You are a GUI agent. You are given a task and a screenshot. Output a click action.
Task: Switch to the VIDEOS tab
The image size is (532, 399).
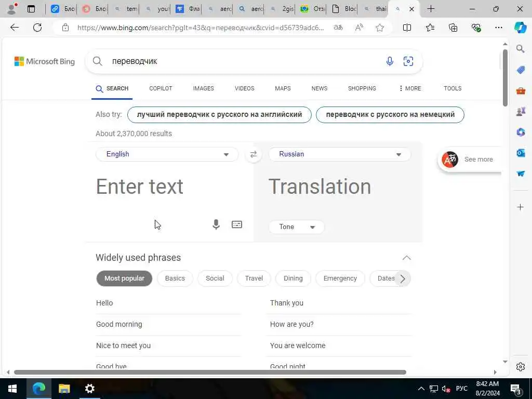[x=244, y=88]
